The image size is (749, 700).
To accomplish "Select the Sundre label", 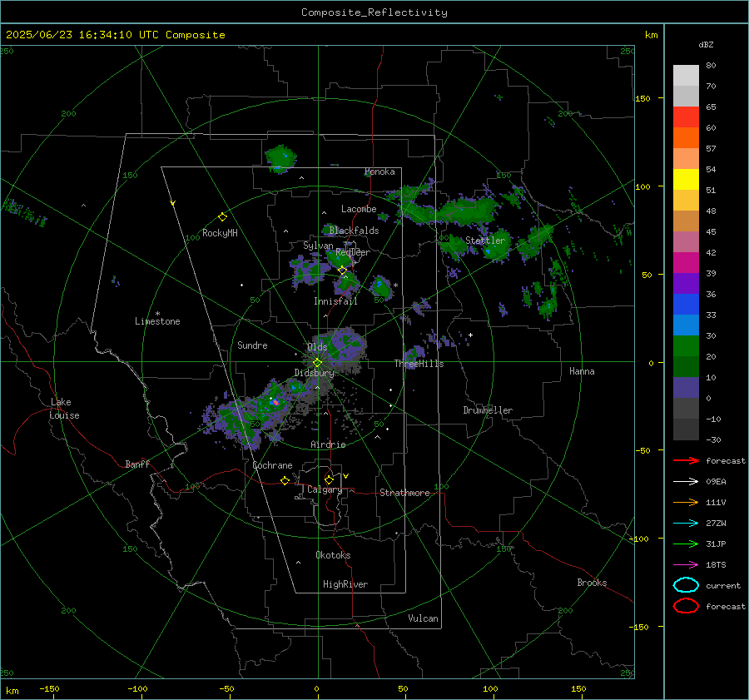I will click(252, 345).
